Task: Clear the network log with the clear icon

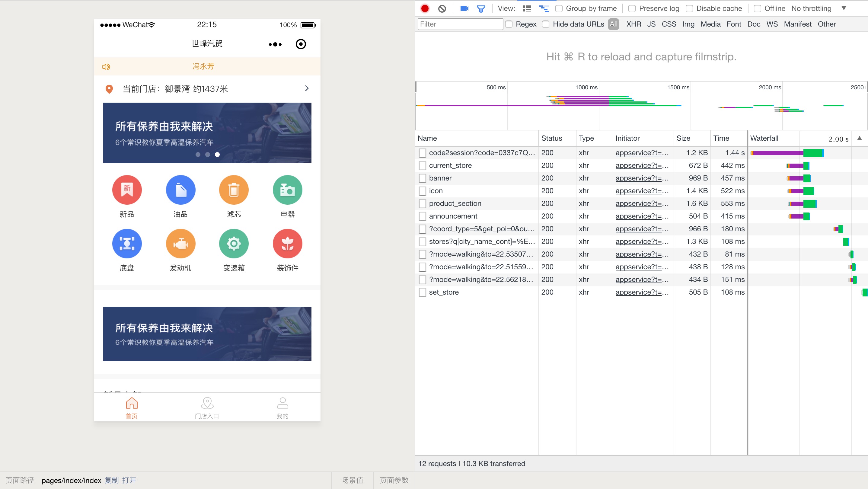Action: pyautogui.click(x=442, y=8)
